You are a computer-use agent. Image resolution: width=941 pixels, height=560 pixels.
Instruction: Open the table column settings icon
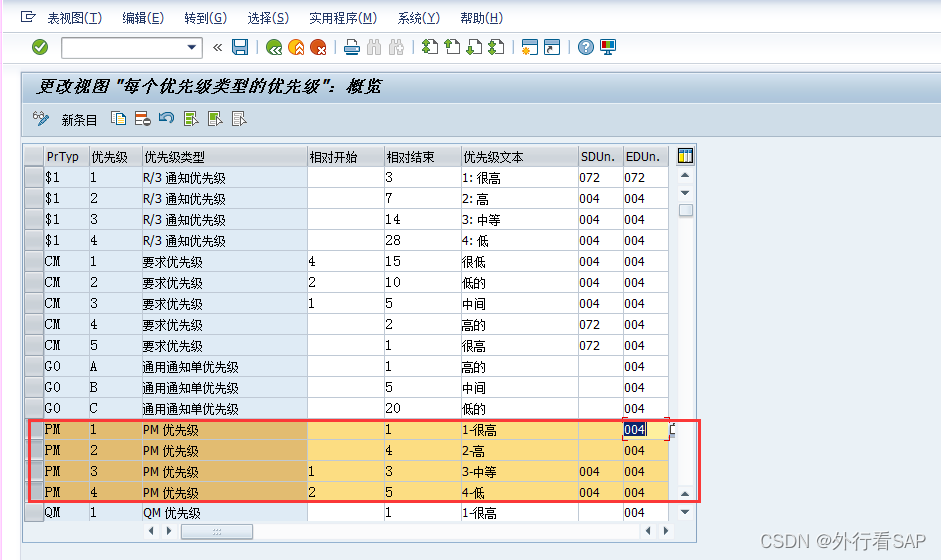coord(685,156)
